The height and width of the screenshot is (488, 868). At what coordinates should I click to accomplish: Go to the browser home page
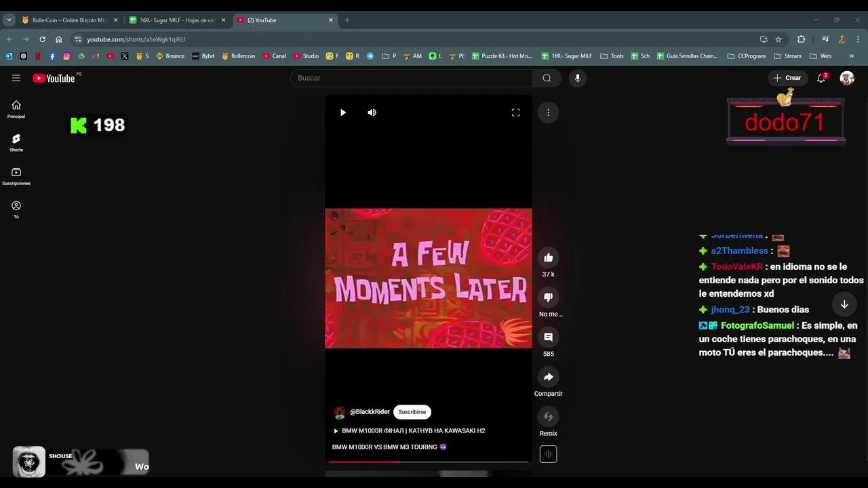pos(58,39)
